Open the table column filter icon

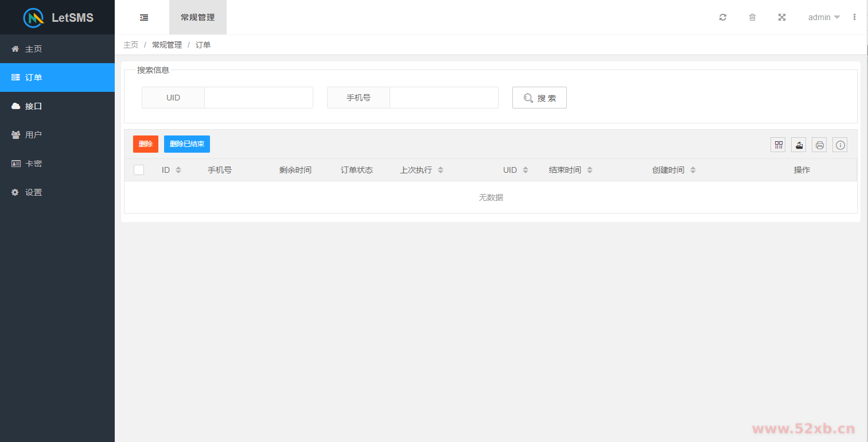[x=778, y=145]
